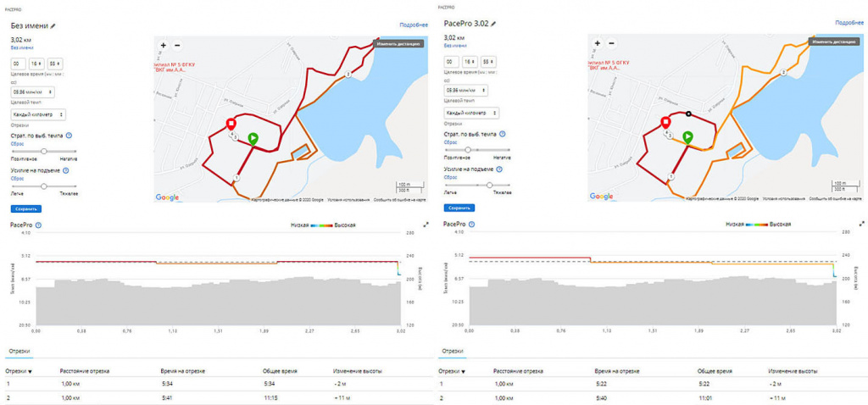The width and height of the screenshot is (868, 405).
Task: Open target pace dropdown in left panel
Action: tap(32, 92)
